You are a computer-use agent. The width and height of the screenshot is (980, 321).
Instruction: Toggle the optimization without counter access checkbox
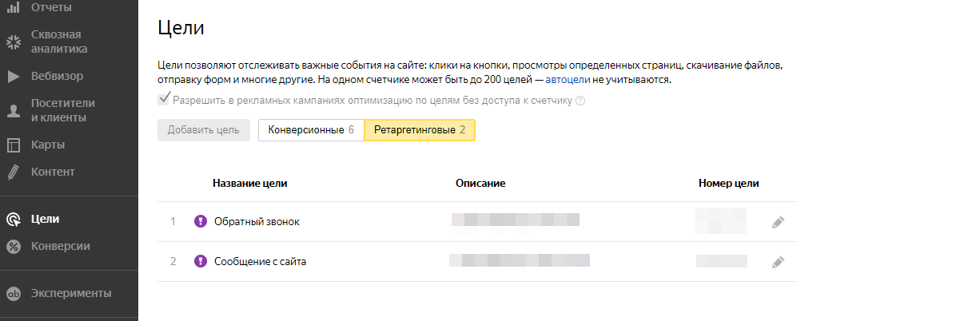tap(165, 100)
